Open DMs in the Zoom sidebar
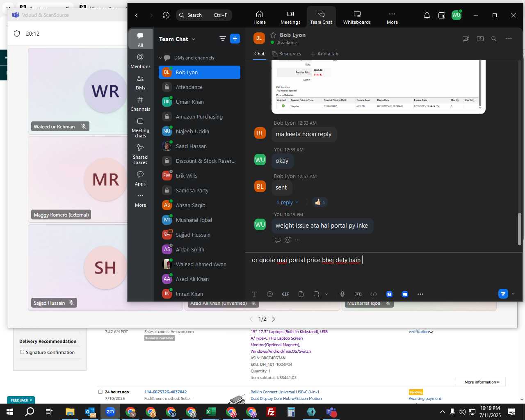525x420 pixels. [140, 82]
